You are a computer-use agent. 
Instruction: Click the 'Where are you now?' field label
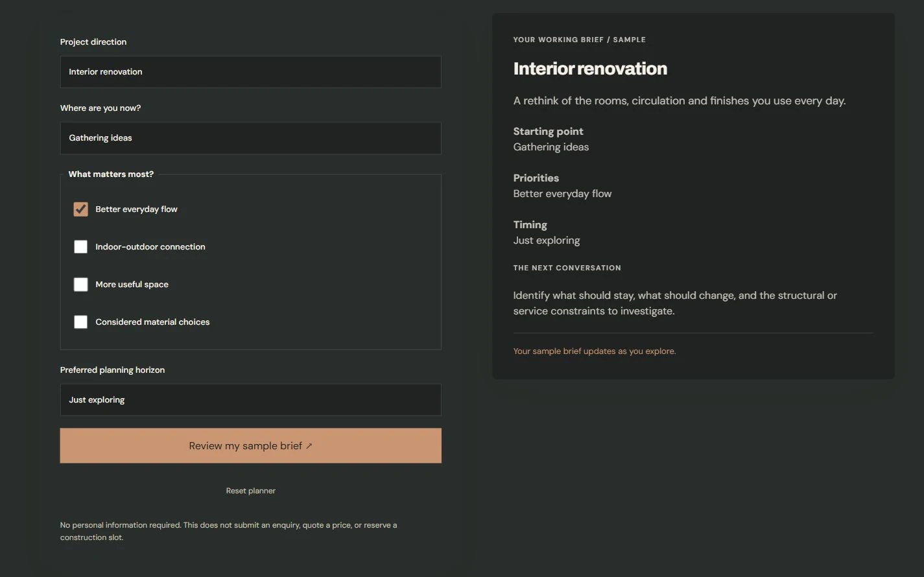click(101, 108)
